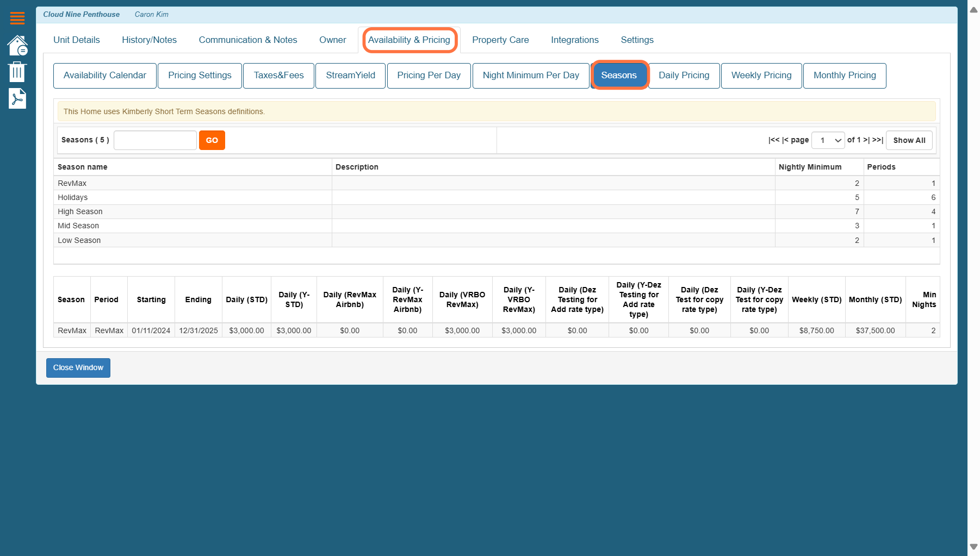Select the High Season row
Screen dimensions: 980x556
pyautogui.click(x=497, y=211)
